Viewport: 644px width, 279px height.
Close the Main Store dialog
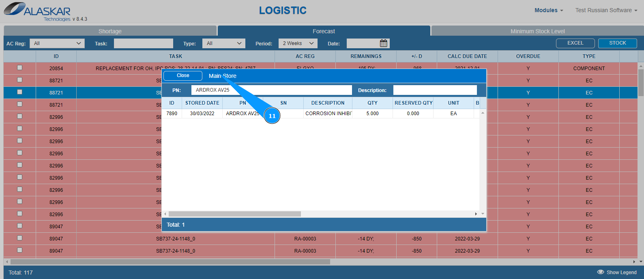point(183,75)
